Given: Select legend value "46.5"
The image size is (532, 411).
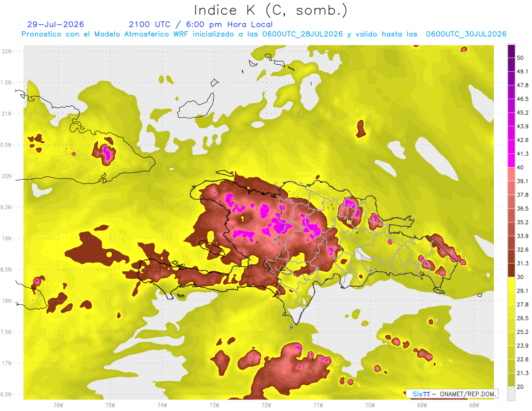Looking at the screenshot, I should (522, 99).
